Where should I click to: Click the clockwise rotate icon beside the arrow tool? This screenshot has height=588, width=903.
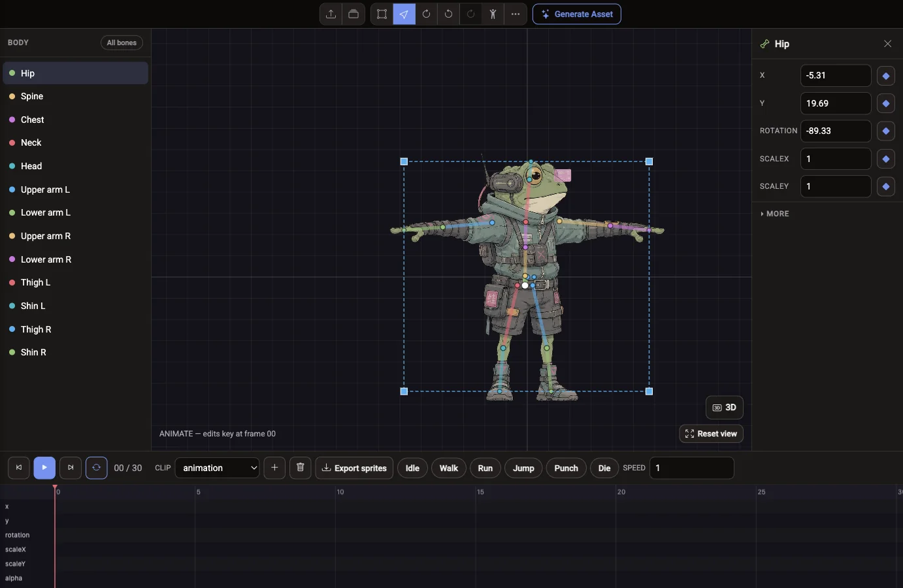click(x=426, y=14)
